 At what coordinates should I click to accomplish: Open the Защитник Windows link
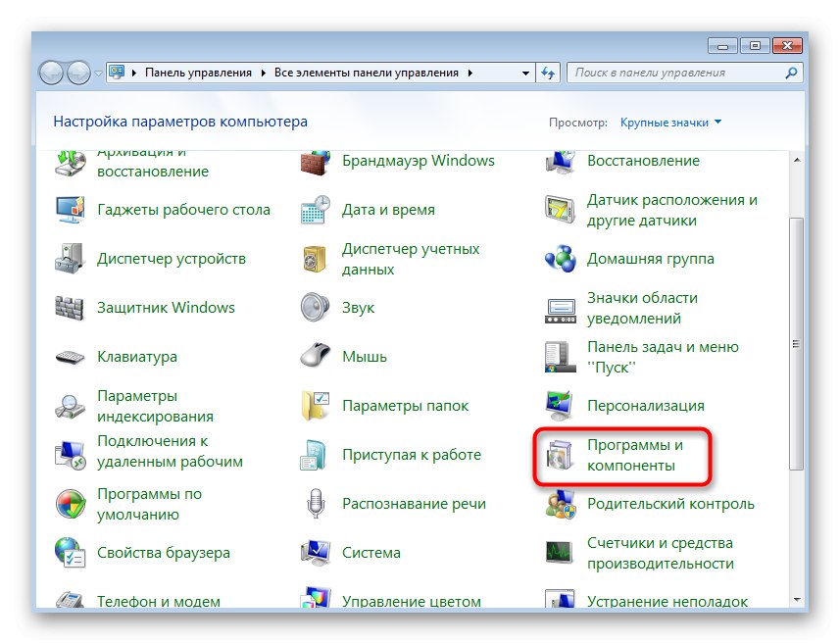pyautogui.click(x=166, y=308)
